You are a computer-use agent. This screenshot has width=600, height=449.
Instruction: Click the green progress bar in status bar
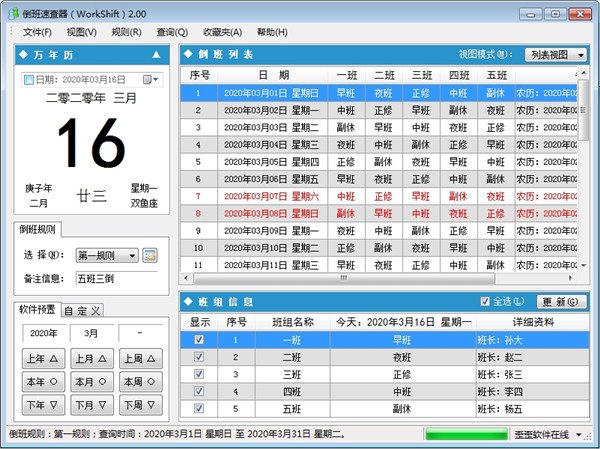click(x=465, y=435)
